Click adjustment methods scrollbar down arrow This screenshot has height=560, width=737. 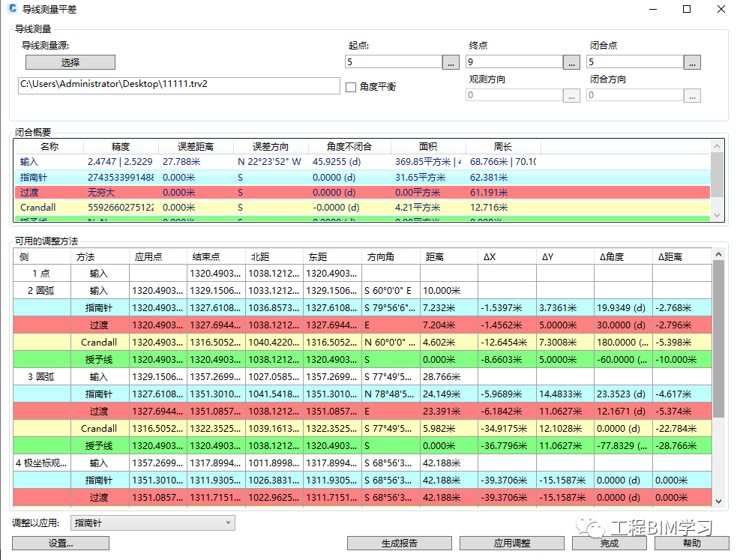tap(719, 502)
